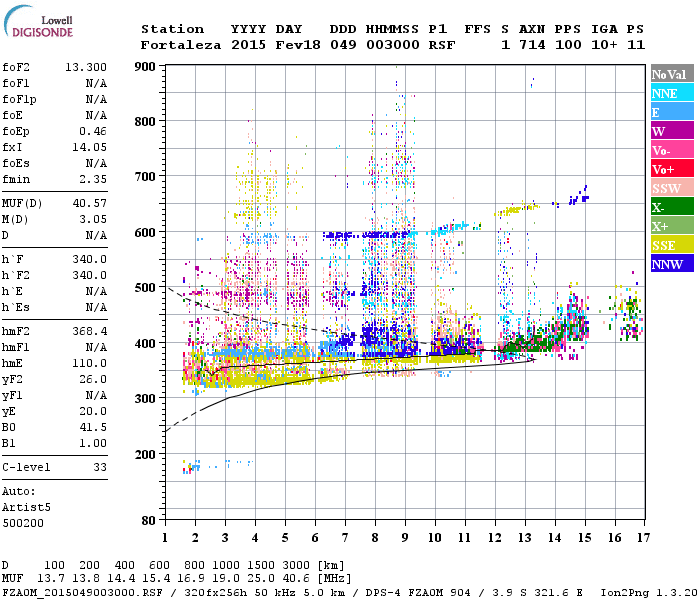Click the C-level value 33

click(100, 467)
